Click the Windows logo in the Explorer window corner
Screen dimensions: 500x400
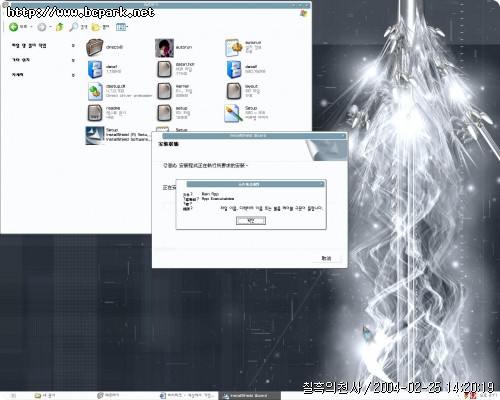click(x=303, y=13)
